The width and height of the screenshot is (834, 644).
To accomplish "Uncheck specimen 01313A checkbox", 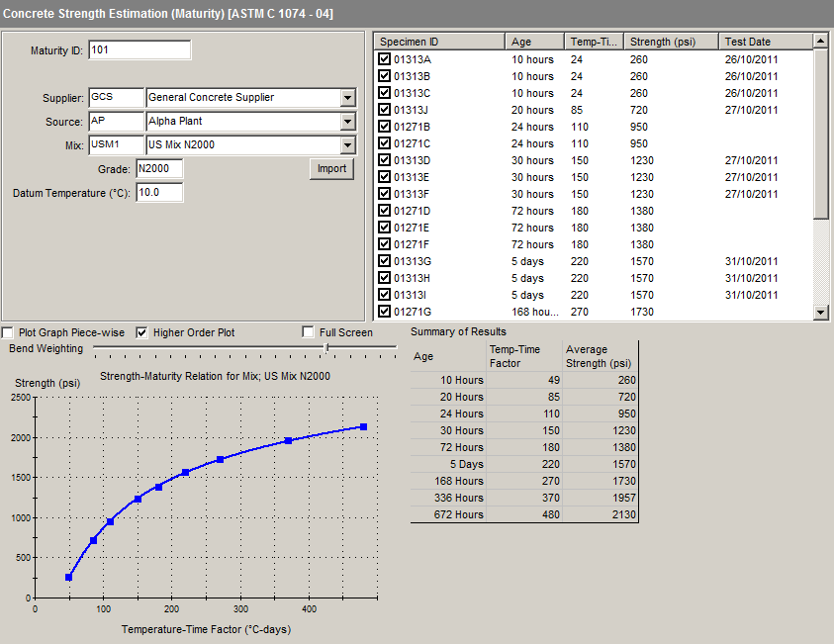I will pyautogui.click(x=384, y=59).
